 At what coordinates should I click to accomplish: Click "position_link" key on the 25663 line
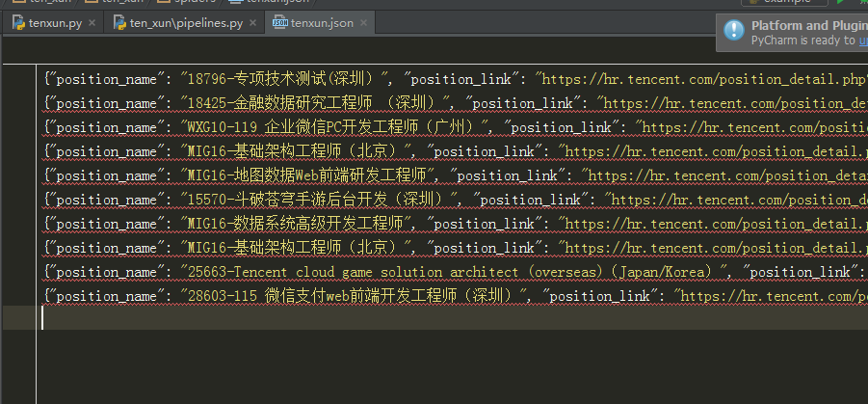pos(800,272)
